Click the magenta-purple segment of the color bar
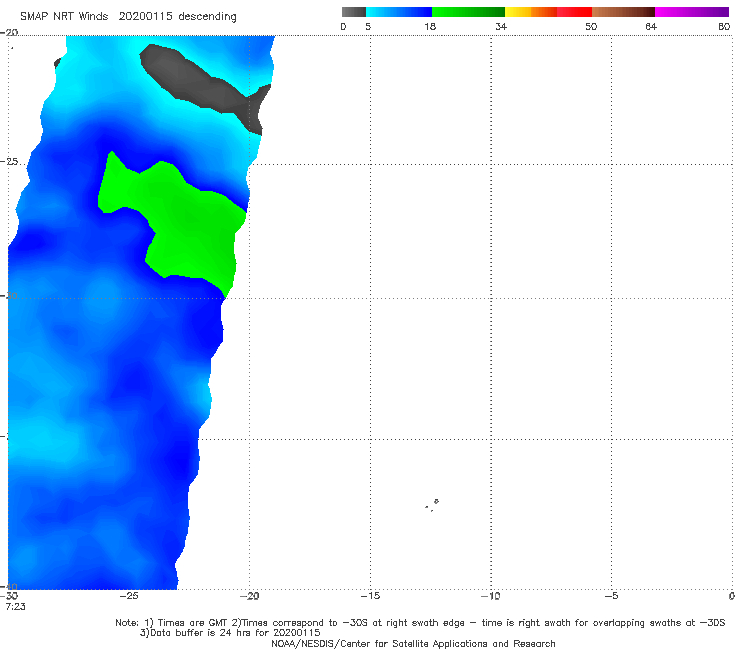740x650 pixels. [692, 12]
